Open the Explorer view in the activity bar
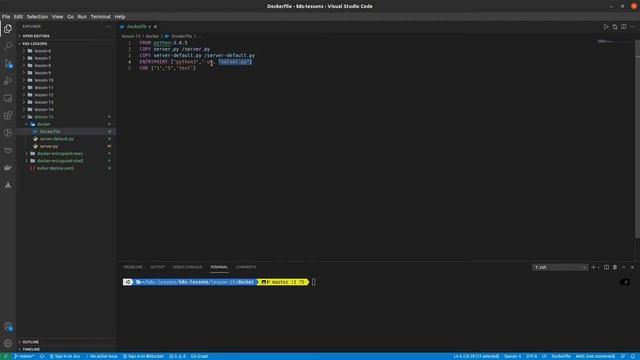The image size is (640, 360). point(8,28)
